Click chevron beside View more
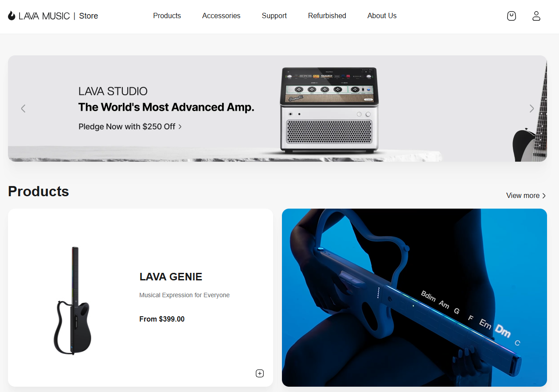Screen dimensions: 559x392 (544, 196)
